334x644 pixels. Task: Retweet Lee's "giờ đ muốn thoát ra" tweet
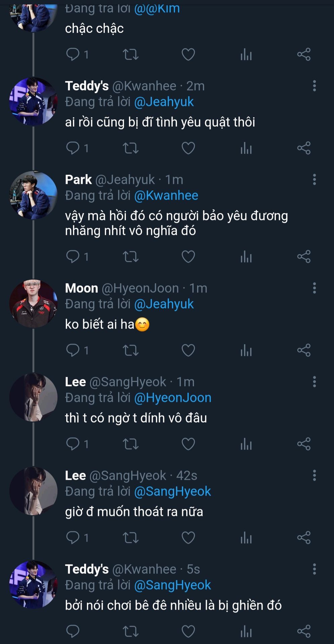click(131, 537)
